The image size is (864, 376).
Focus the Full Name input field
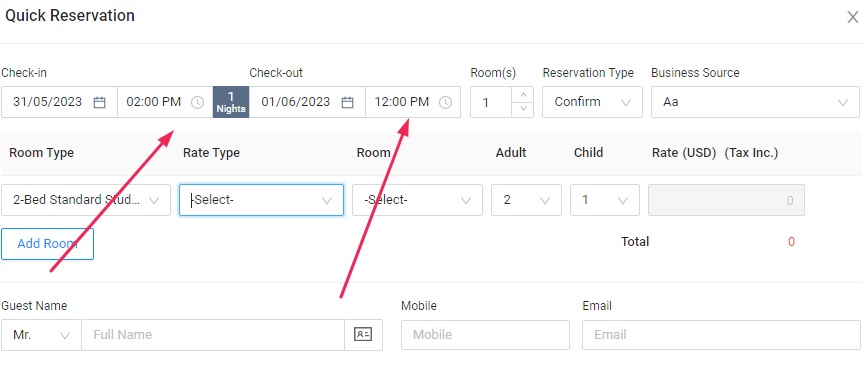[x=213, y=335]
